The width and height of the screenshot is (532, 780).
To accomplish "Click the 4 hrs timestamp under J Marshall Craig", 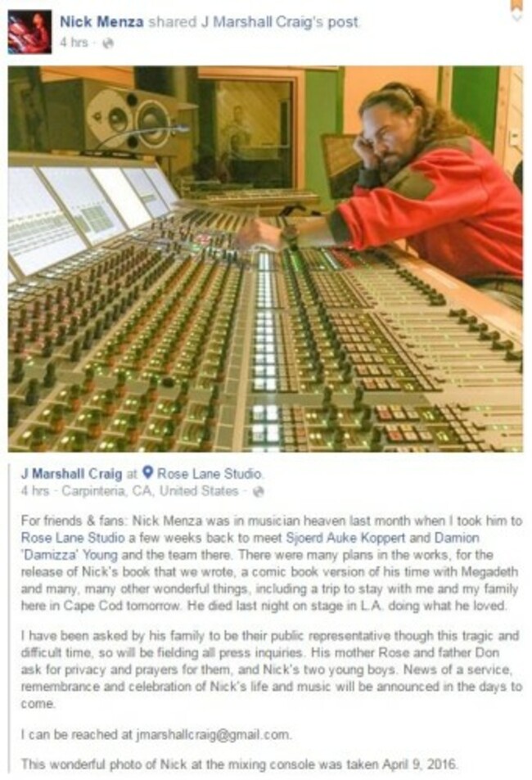I will [35, 491].
